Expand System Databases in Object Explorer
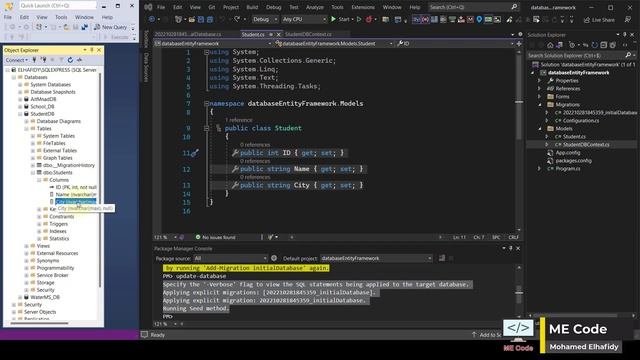This screenshot has height=360, width=640. pos(20,84)
